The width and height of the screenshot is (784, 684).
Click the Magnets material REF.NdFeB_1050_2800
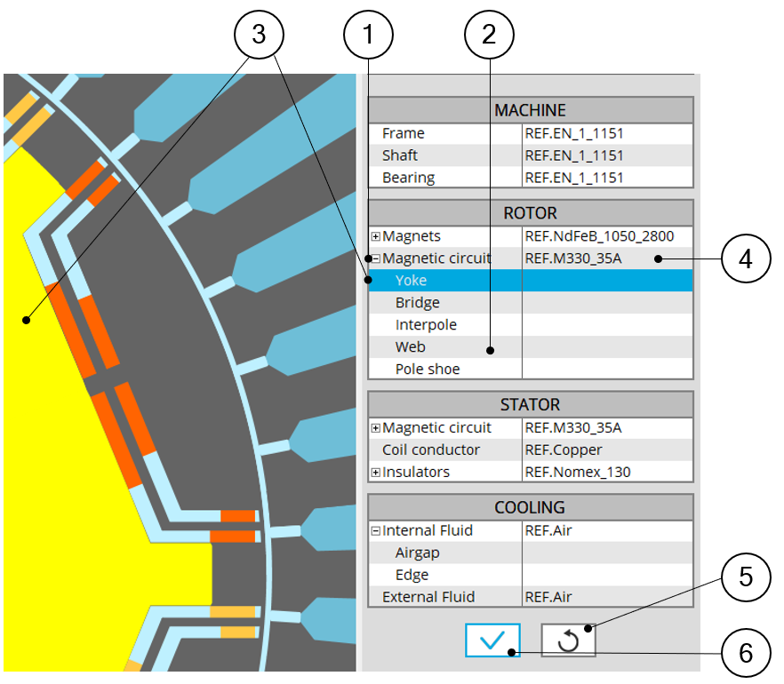(x=599, y=236)
